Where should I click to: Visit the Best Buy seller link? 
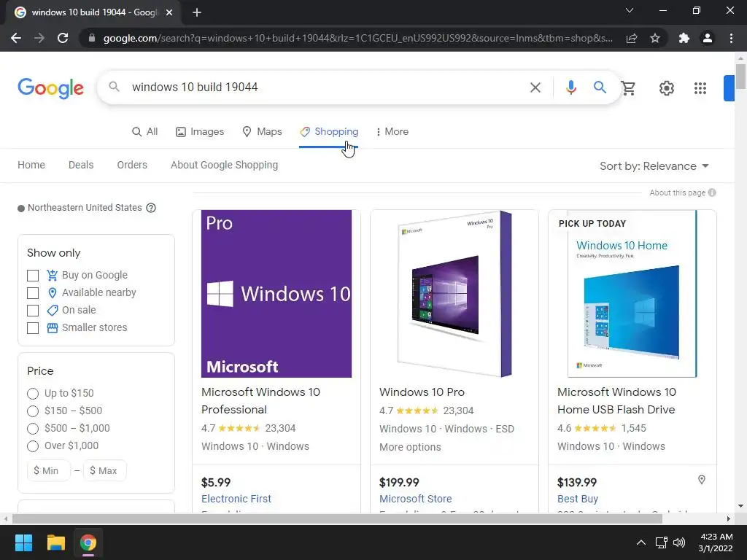tap(578, 499)
